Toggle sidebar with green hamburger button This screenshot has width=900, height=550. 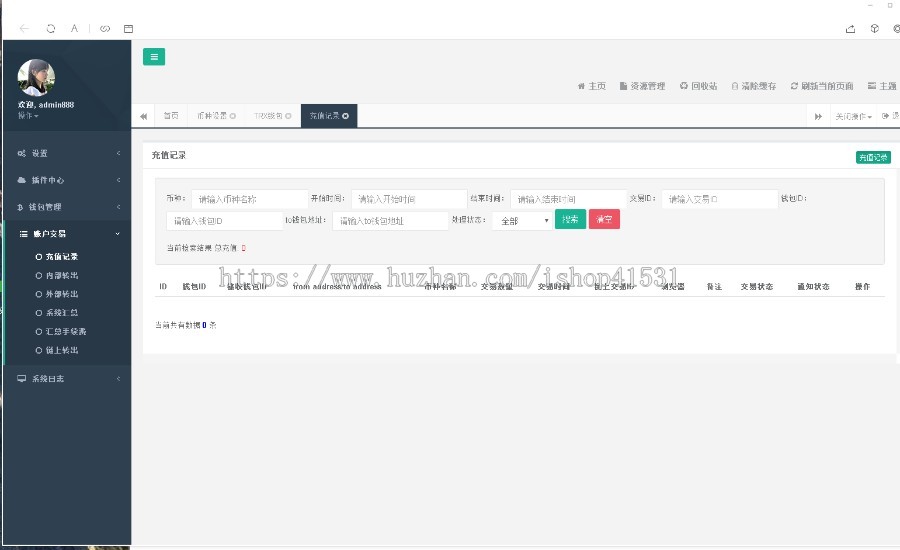[x=154, y=57]
